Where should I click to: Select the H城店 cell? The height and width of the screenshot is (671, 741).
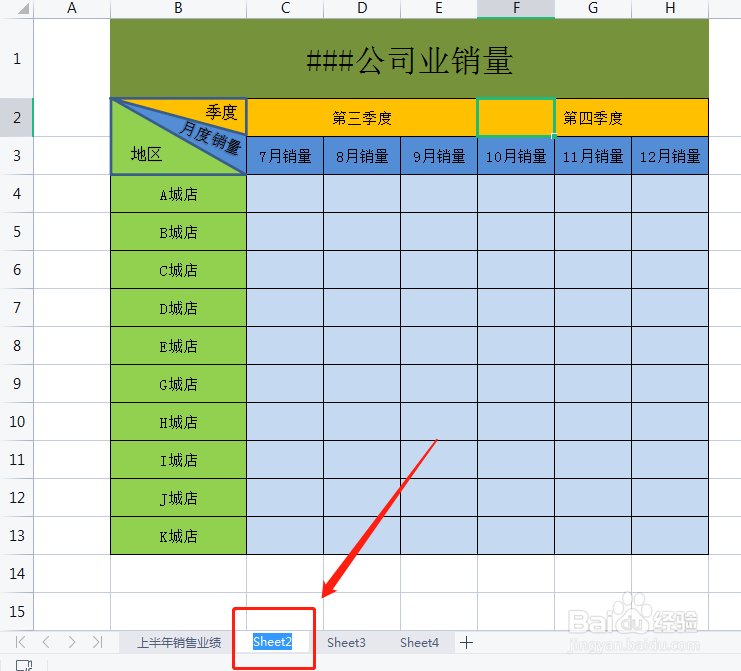pos(178,422)
